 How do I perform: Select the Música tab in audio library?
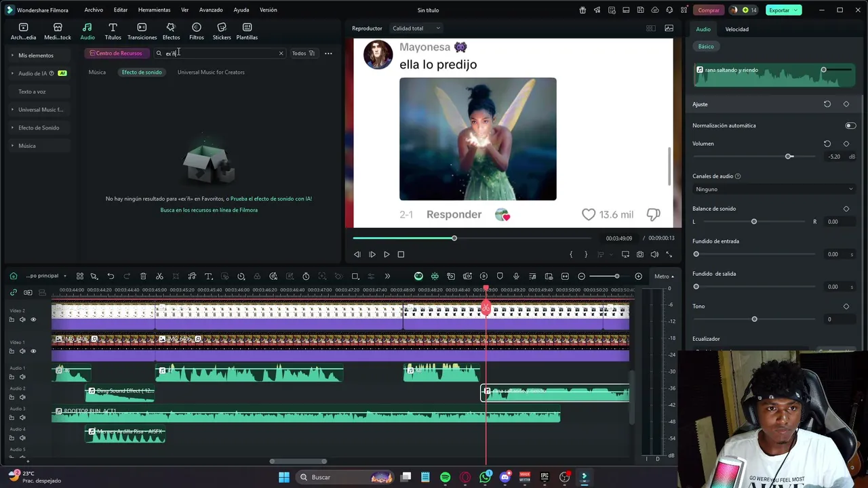tap(97, 72)
